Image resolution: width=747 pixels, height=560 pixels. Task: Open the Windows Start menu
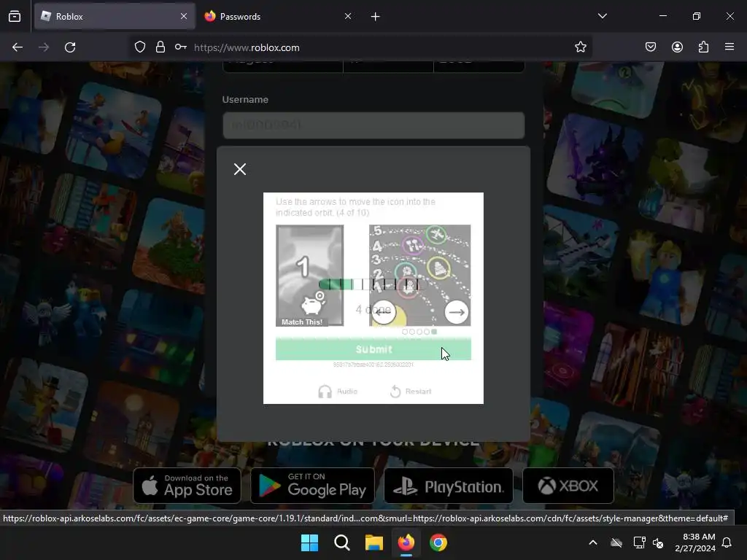tap(309, 542)
